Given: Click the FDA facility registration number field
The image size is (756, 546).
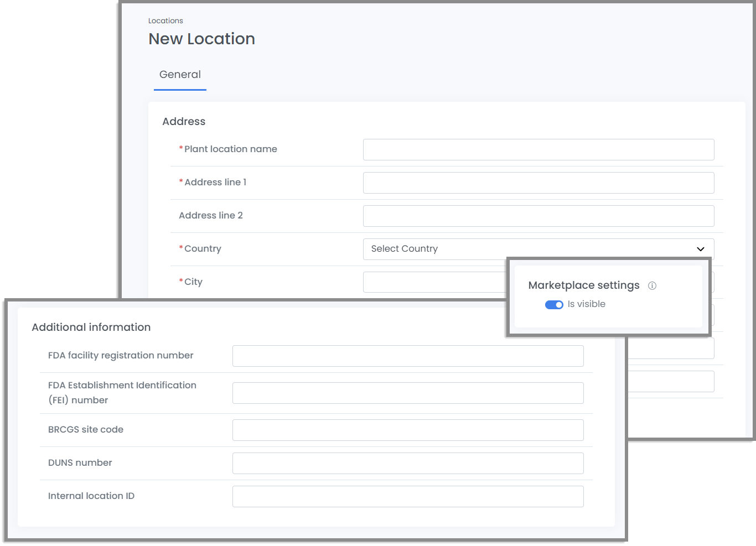Looking at the screenshot, I should click(408, 356).
